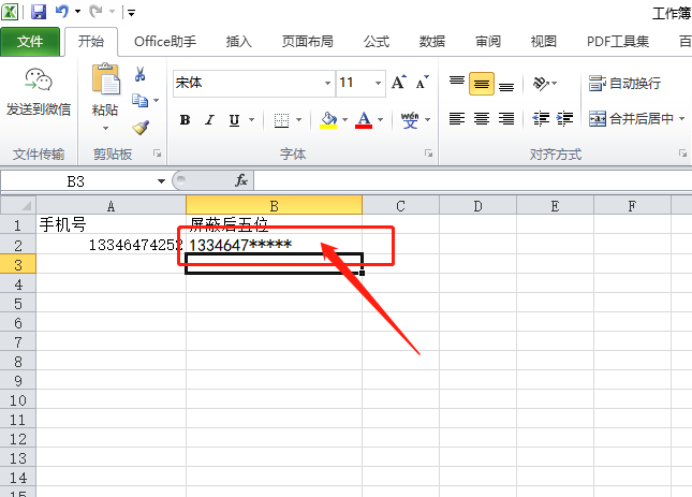Image resolution: width=692 pixels, height=497 pixels.
Task: Click the Name Box showing B3
Action: coord(77,181)
